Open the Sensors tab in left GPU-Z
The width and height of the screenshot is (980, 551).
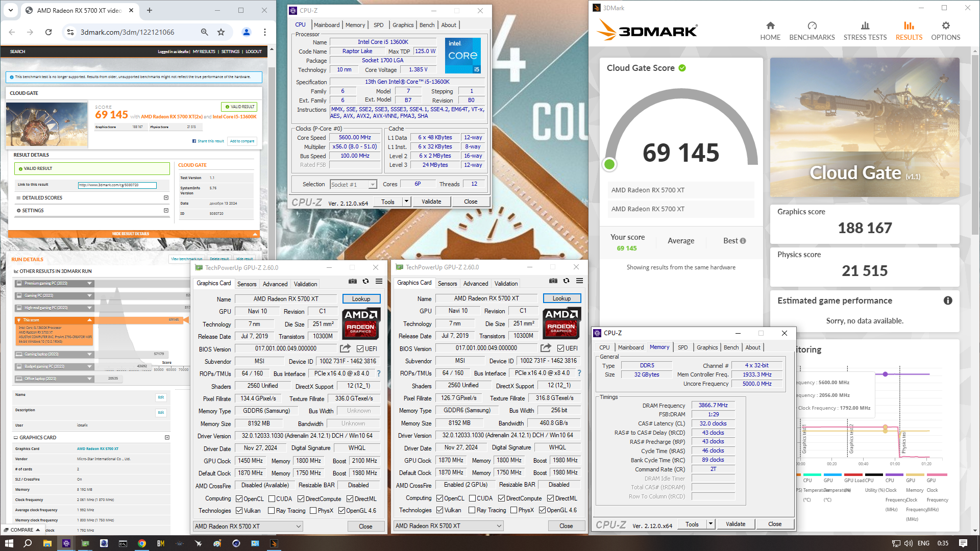pyautogui.click(x=247, y=284)
